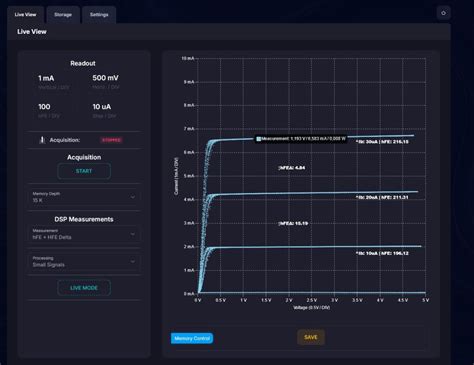Image resolution: width=474 pixels, height=365 pixels.
Task: Open the Measurement dropdown showing hFE + HFE Delta
Action: coord(84,234)
